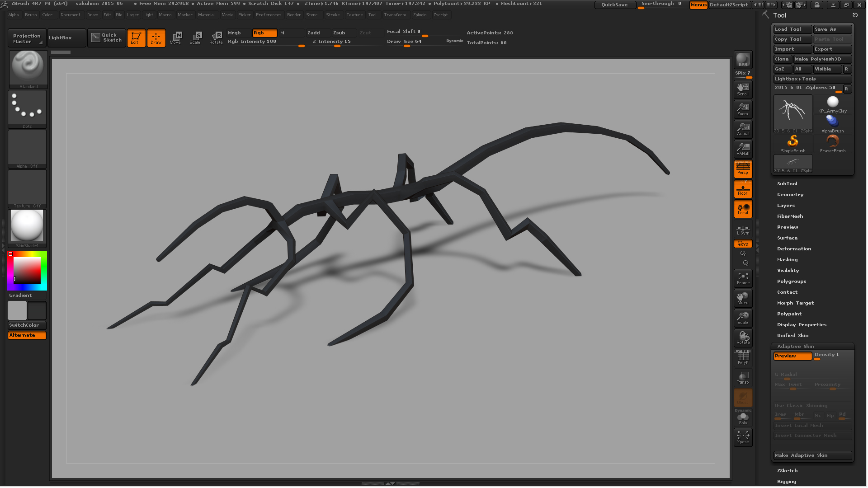
Task: Click the L.Sym symmetry icon
Action: tap(743, 230)
